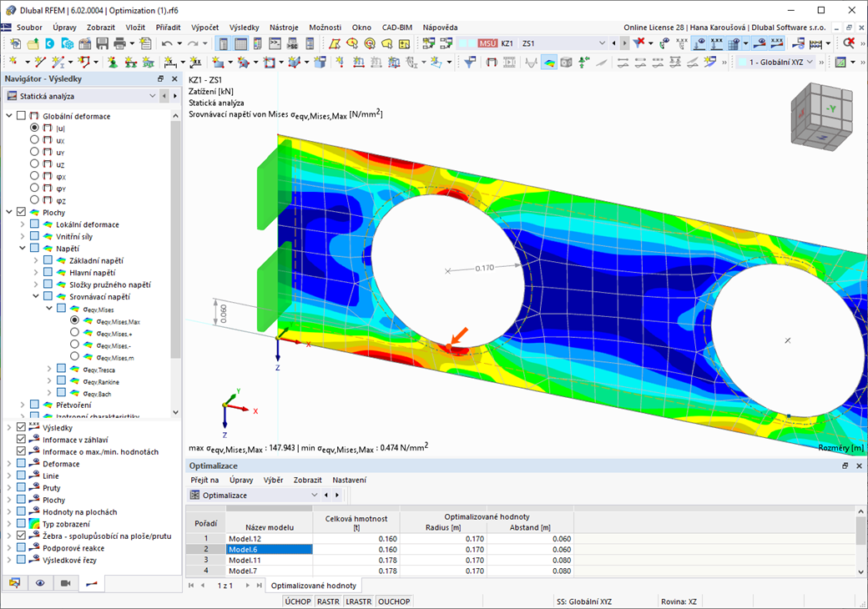Toggle the OUCHOP object snap button
The height and width of the screenshot is (609, 868).
[394, 601]
